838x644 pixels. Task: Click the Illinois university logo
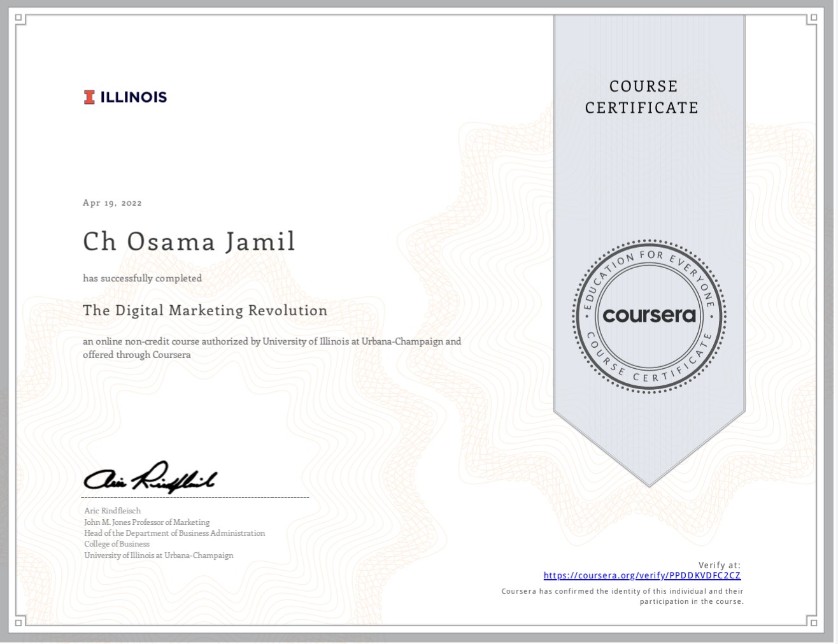click(x=125, y=97)
